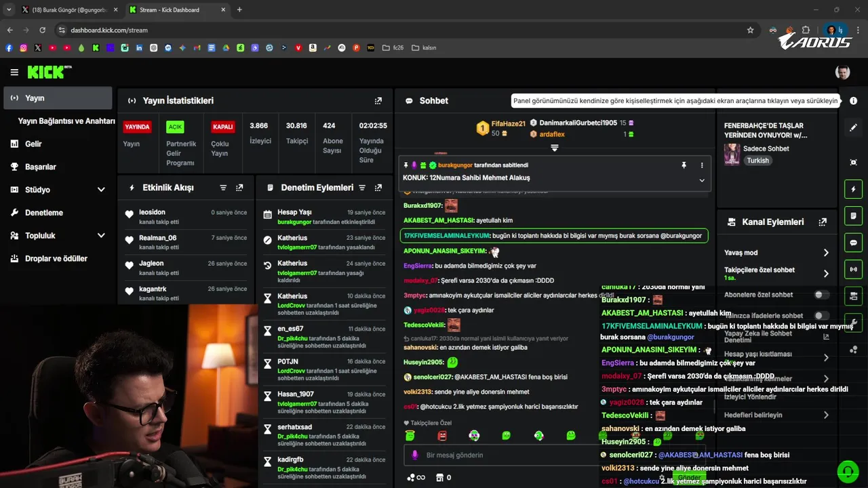Click the info icon beside the tooltip

click(x=853, y=100)
